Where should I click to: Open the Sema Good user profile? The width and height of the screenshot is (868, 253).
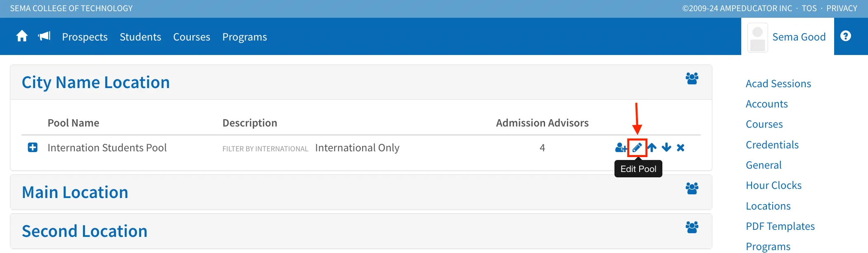(x=787, y=37)
